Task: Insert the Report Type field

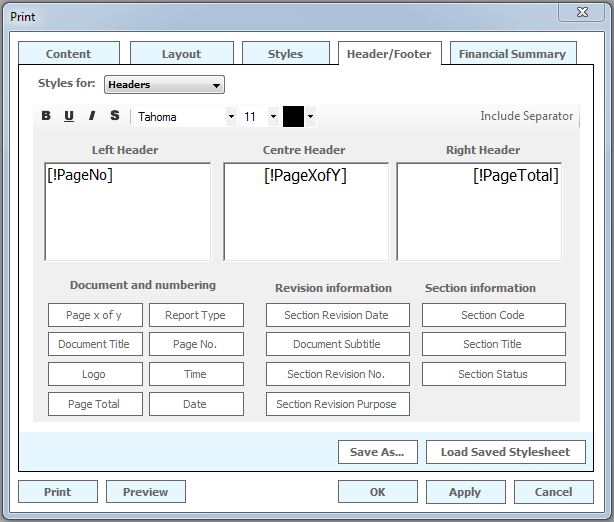Action: [196, 315]
